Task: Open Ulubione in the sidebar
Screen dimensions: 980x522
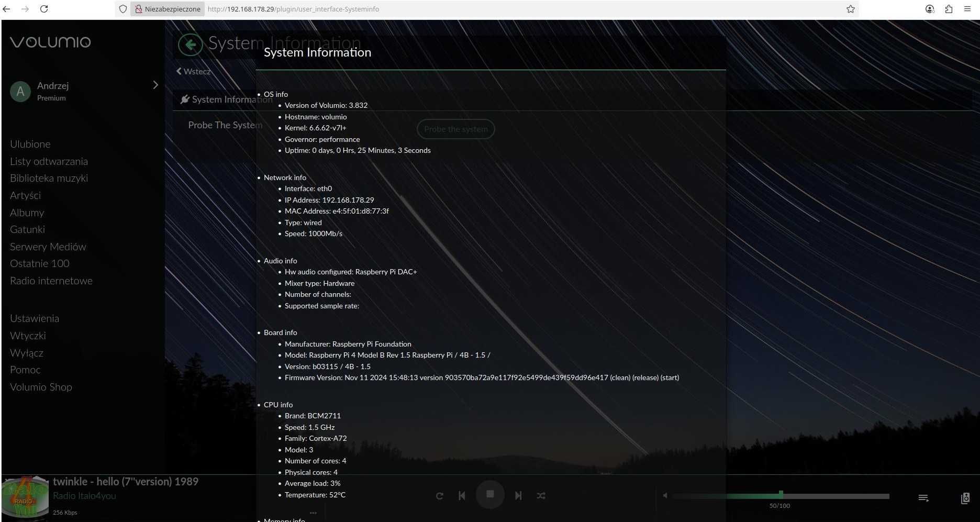Action: pyautogui.click(x=30, y=144)
